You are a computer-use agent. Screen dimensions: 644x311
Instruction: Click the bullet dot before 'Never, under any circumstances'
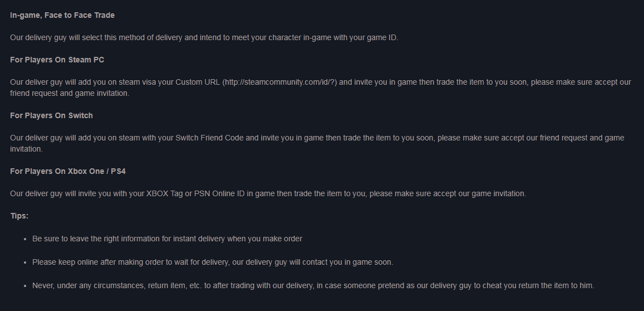25,286
